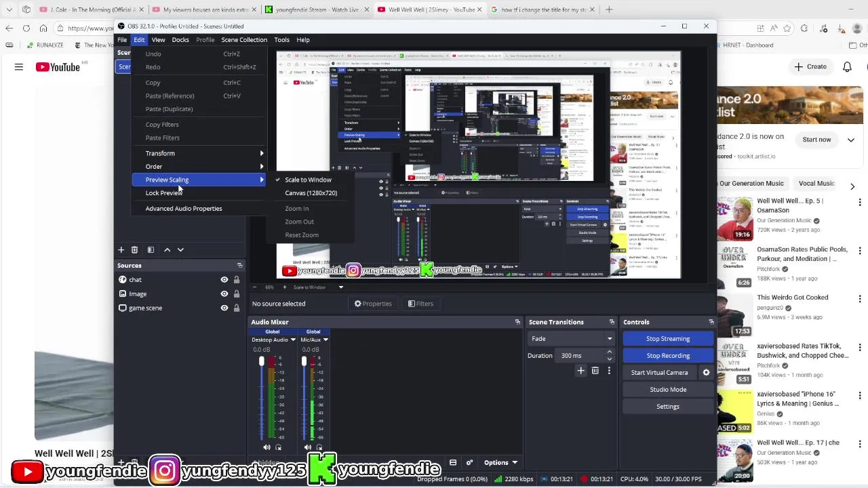This screenshot has height=488, width=868.
Task: Open View menu in OBS
Action: pyautogui.click(x=158, y=40)
